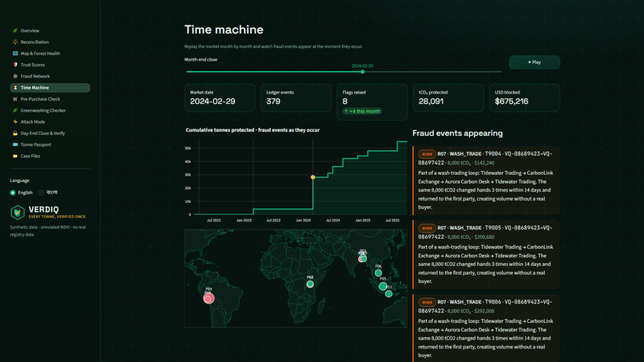This screenshot has height=362, width=644.
Task: Select the English language radio button
Action: coord(13,193)
